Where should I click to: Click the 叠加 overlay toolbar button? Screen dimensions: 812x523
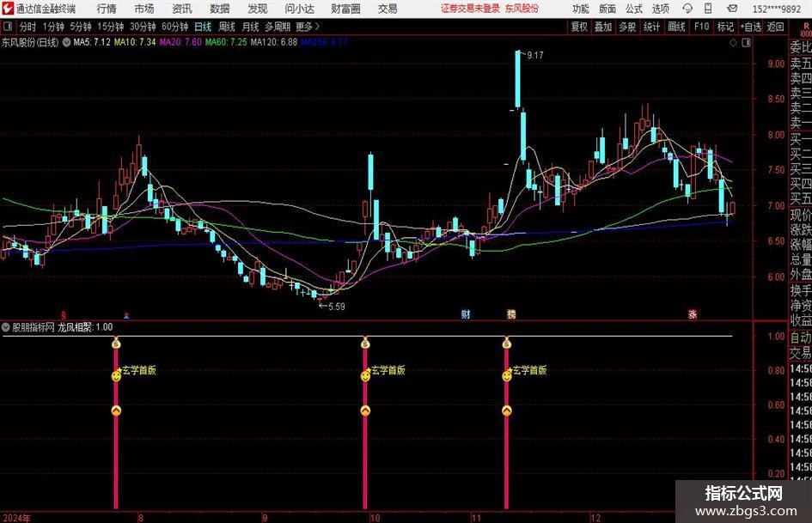(603, 27)
